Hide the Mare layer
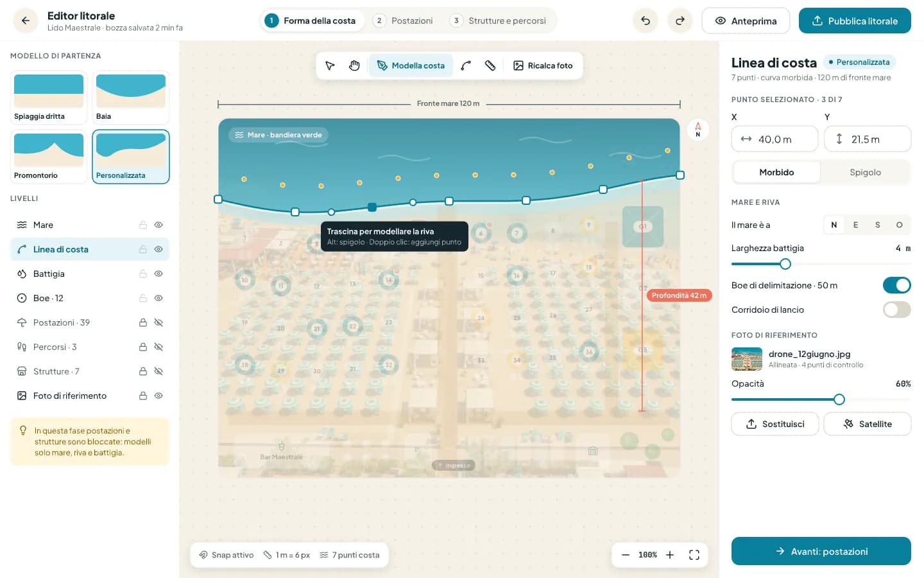This screenshot has width=924, height=578. (158, 225)
